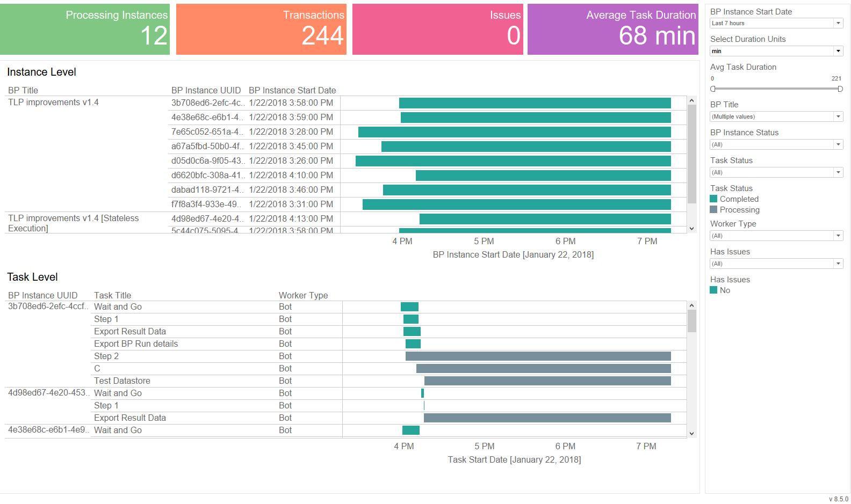This screenshot has width=851, height=504.
Task: Open the Worker Type filter dropdown
Action: point(776,236)
